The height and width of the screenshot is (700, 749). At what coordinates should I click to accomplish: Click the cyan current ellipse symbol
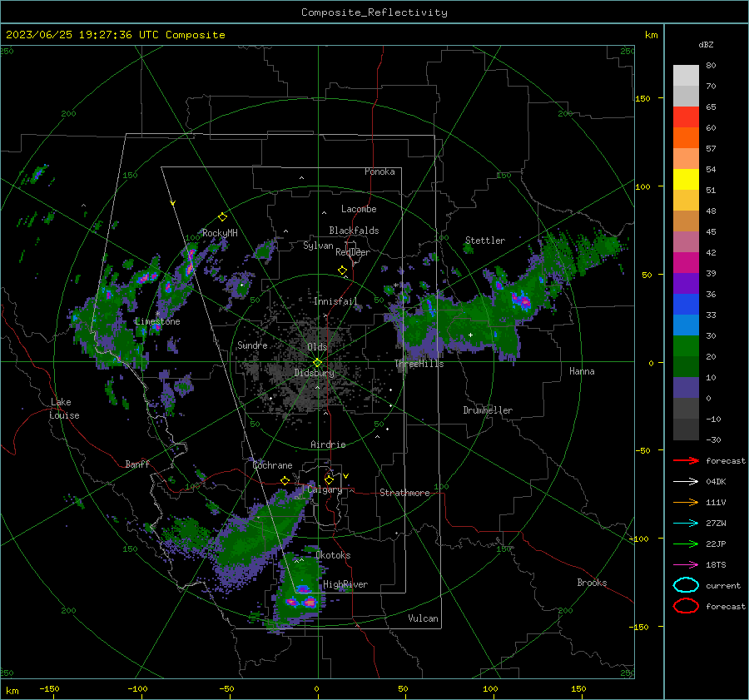pyautogui.click(x=686, y=585)
